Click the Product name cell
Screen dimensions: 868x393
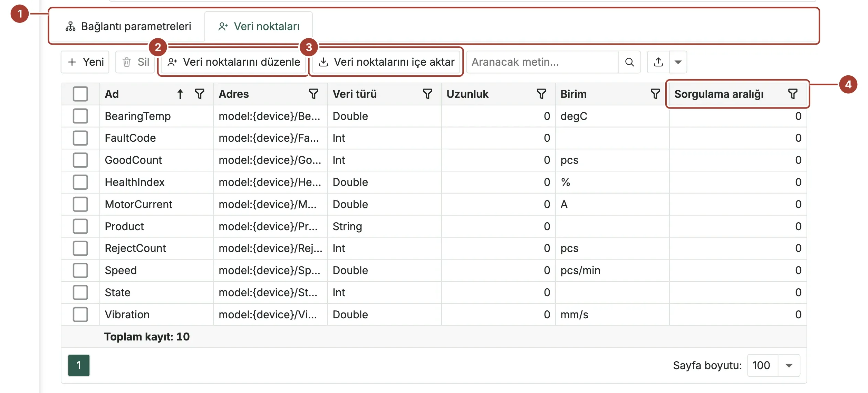pyautogui.click(x=156, y=226)
